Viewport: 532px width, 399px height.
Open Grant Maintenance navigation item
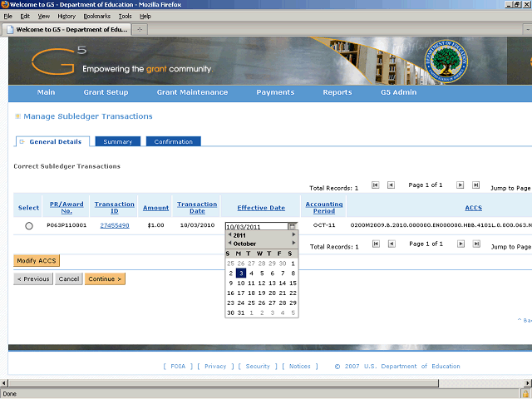(192, 92)
